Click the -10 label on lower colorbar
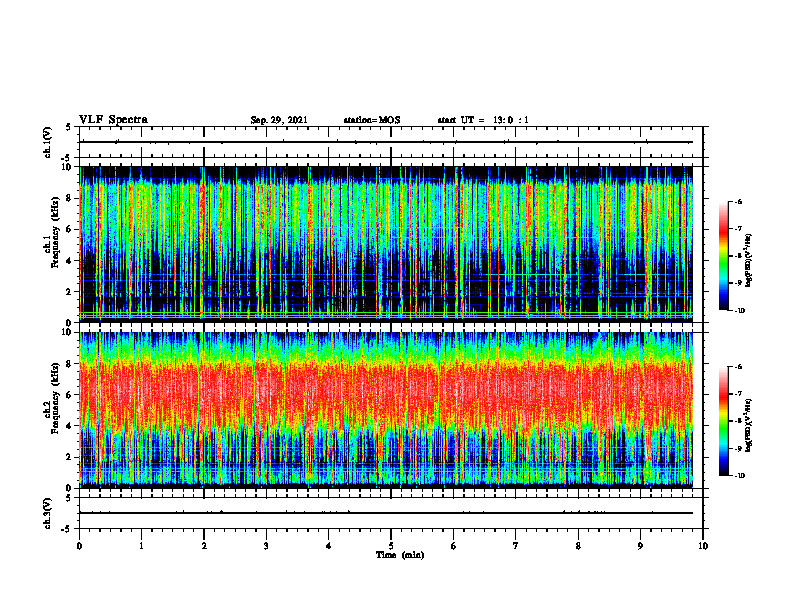Image resolution: width=792 pixels, height=612 pixels. (x=740, y=476)
